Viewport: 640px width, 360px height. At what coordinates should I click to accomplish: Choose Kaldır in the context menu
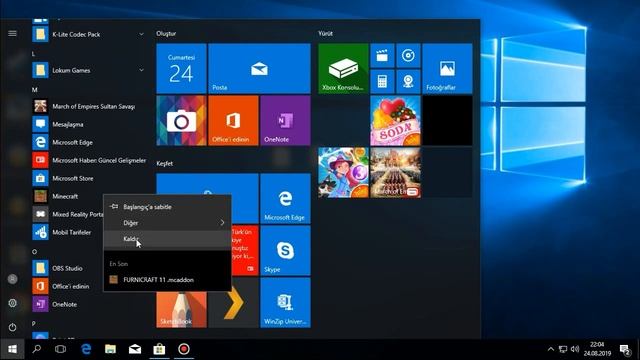pos(167,239)
